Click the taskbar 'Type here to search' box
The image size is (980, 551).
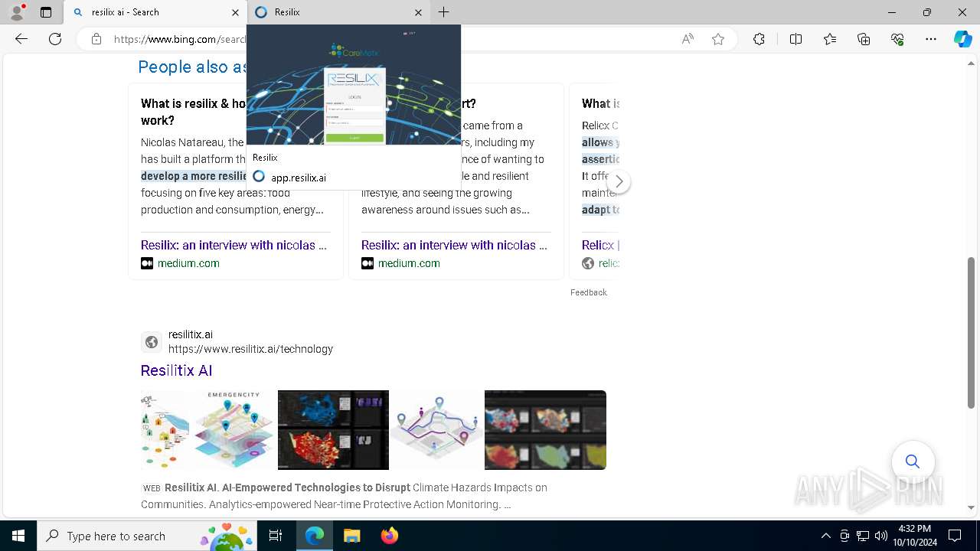(x=146, y=536)
